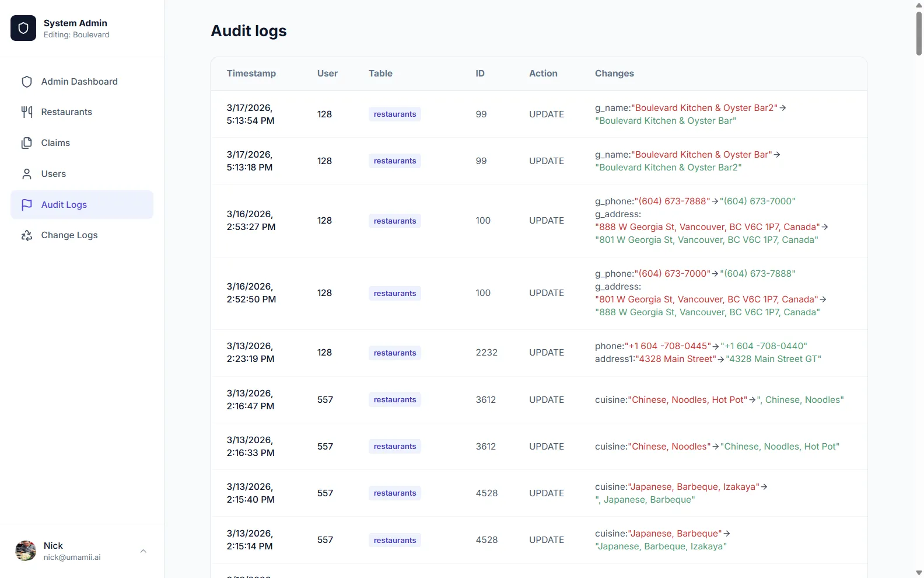
Task: Click the Audit Logs flag icon
Action: pyautogui.click(x=27, y=205)
